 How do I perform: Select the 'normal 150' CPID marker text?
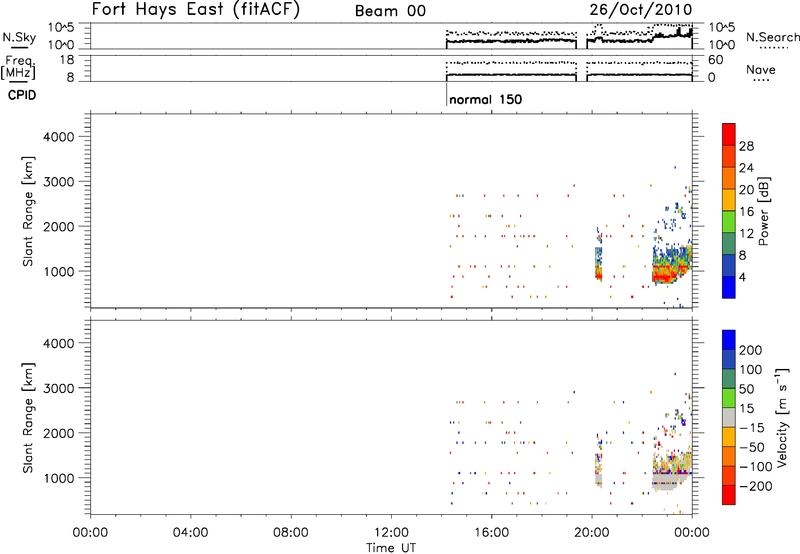(x=485, y=99)
